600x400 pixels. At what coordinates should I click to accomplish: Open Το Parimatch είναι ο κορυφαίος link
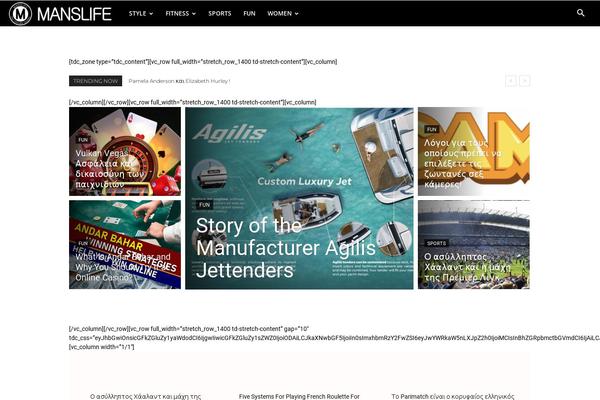453,397
